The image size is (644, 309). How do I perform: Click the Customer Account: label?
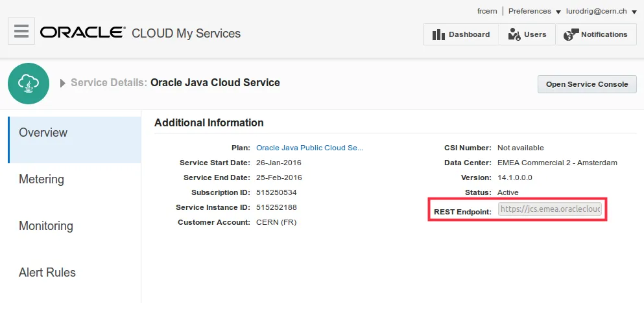214,222
